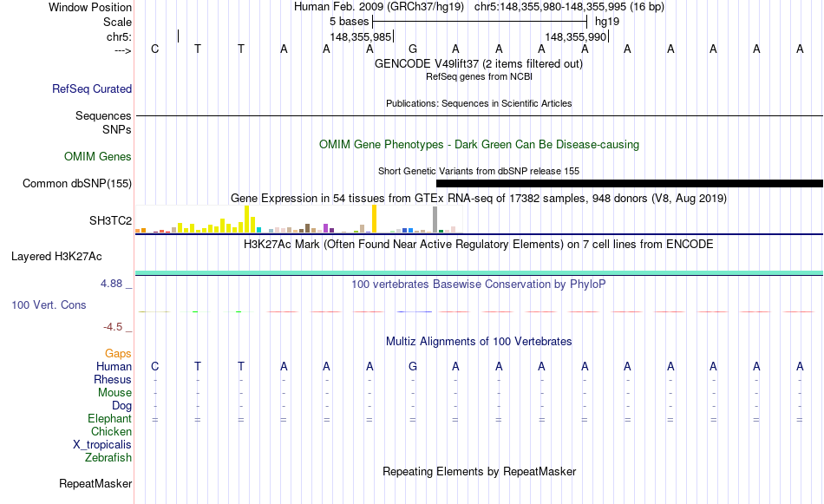824x504 pixels.
Task: Click the 4.88 PhyloP upper limit value
Action: [x=111, y=284]
